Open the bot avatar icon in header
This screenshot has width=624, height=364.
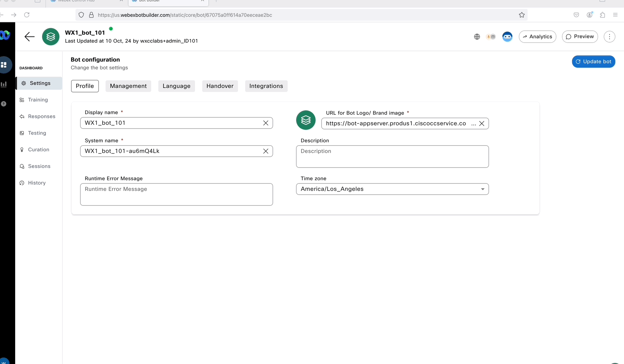[507, 36]
